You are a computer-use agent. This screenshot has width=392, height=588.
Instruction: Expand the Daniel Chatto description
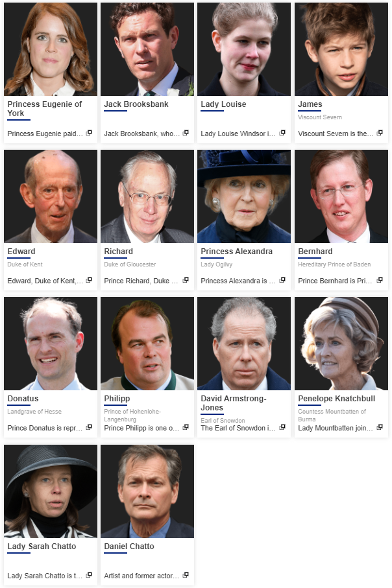click(186, 575)
